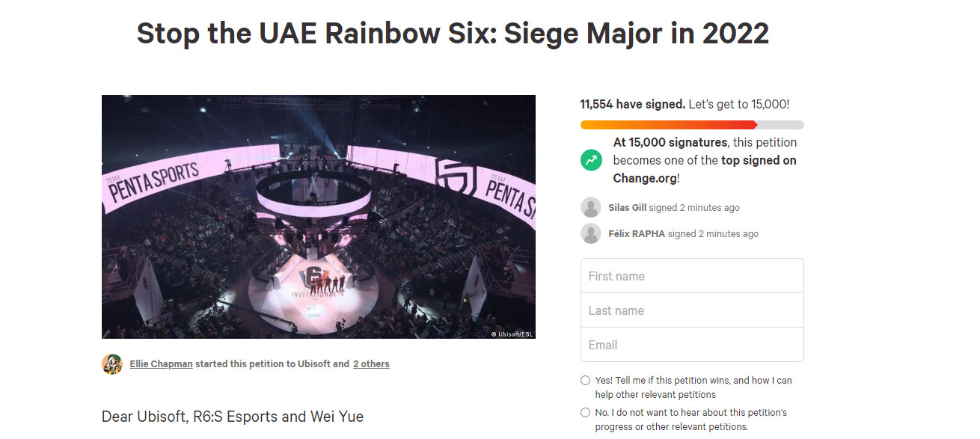Click the signature progress bar
Viewport: 980px width, 439px height.
click(x=692, y=125)
